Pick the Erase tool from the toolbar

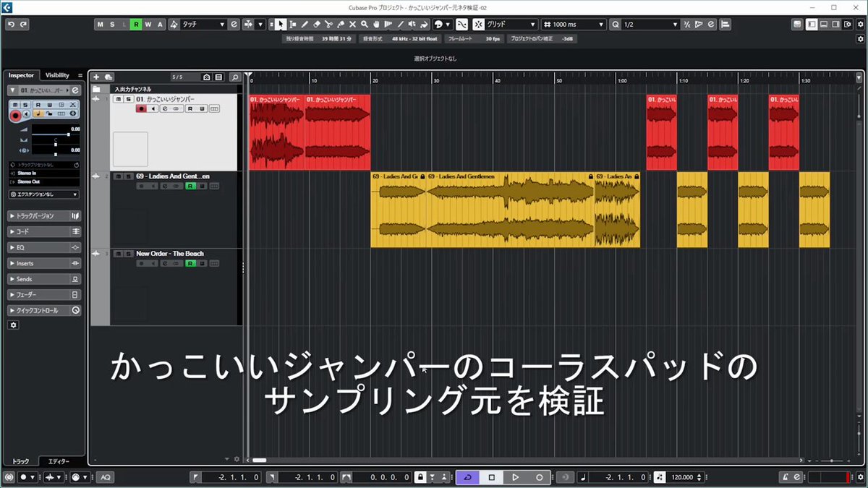click(317, 24)
